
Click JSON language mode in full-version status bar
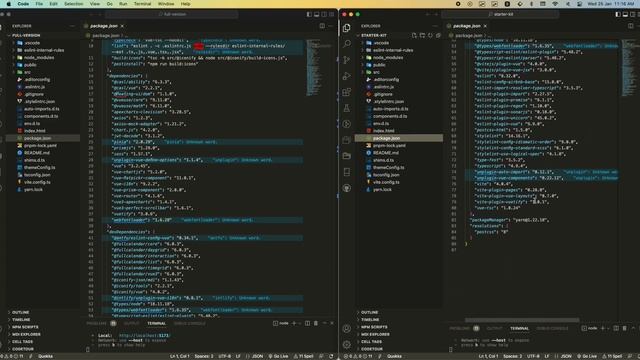coord(258,356)
